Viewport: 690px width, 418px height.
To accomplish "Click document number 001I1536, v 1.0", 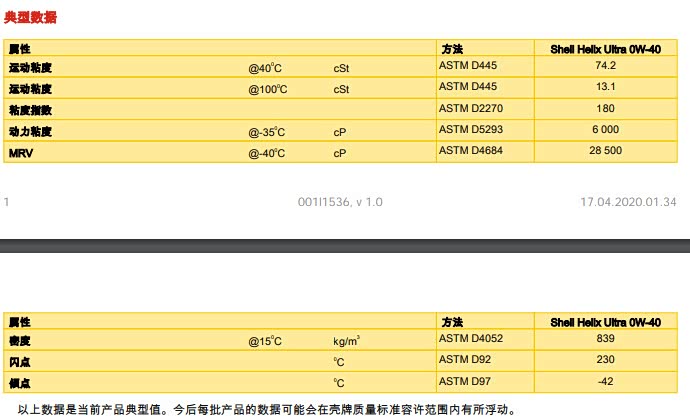I will [340, 202].
